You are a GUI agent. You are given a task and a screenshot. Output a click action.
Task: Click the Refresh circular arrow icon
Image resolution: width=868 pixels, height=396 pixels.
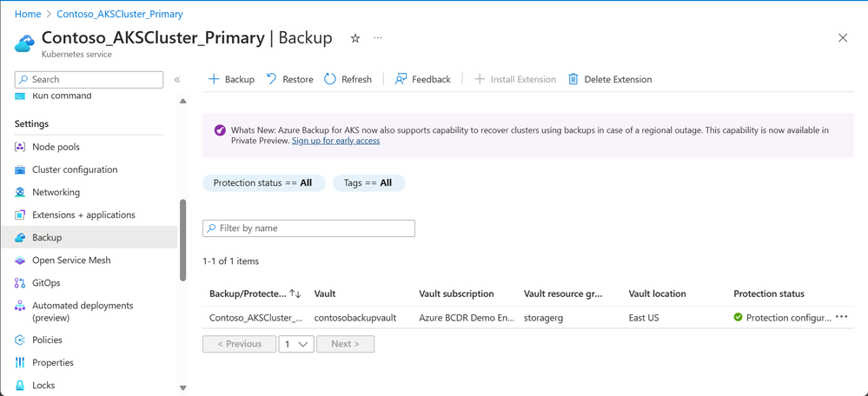tap(330, 79)
